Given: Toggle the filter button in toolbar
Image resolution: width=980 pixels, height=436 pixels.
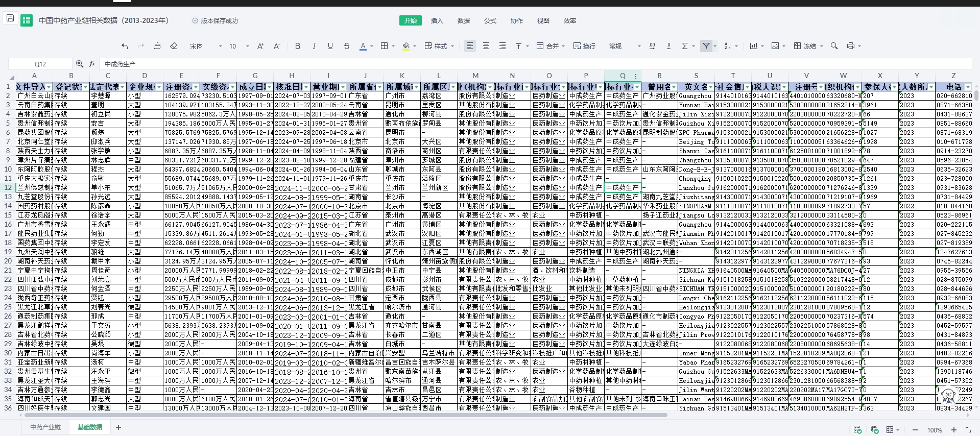Looking at the screenshot, I should pos(706,46).
